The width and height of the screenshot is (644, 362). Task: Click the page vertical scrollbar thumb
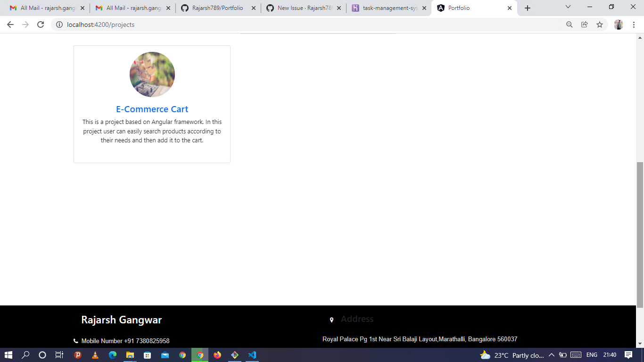(640, 235)
